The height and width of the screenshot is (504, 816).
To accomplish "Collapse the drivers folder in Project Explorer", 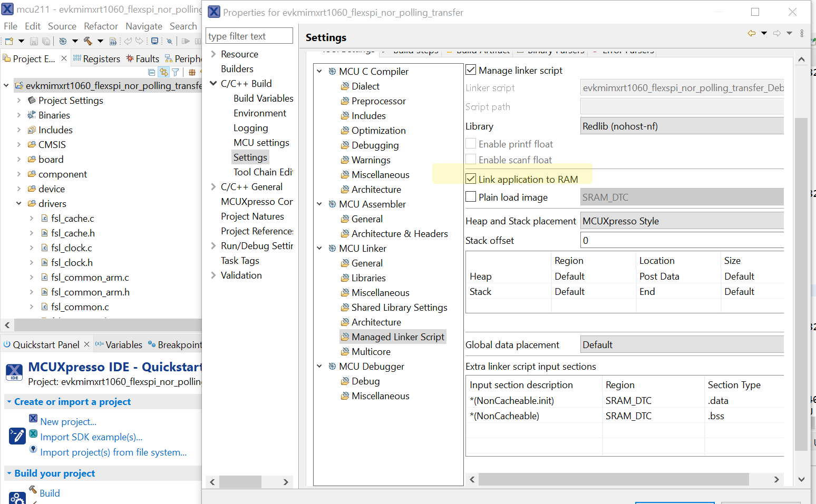I will (19, 203).
